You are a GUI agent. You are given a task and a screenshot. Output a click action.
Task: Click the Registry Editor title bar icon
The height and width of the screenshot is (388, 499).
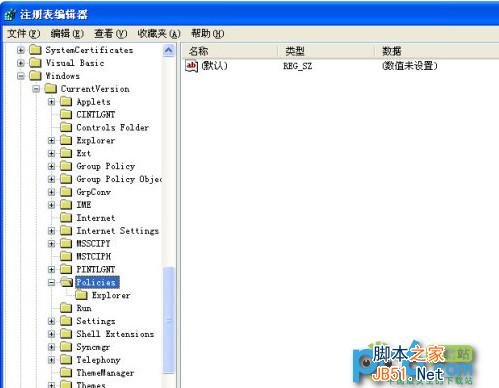(x=9, y=15)
